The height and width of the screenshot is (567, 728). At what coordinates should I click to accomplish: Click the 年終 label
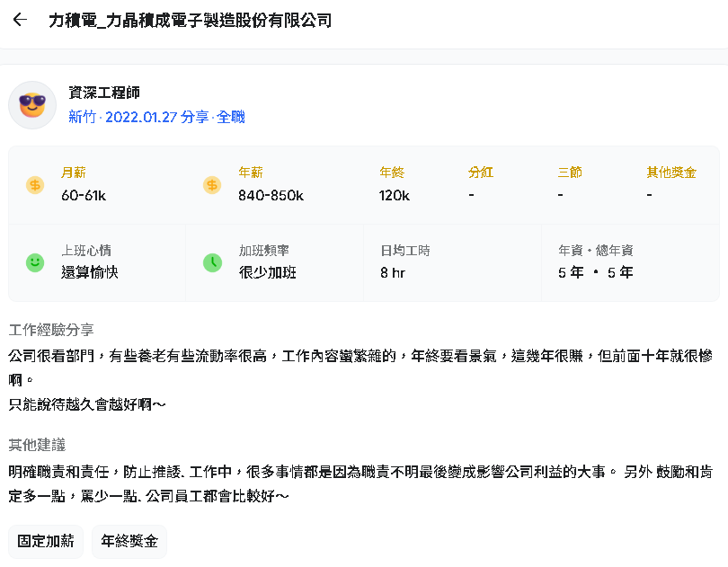[x=392, y=173]
